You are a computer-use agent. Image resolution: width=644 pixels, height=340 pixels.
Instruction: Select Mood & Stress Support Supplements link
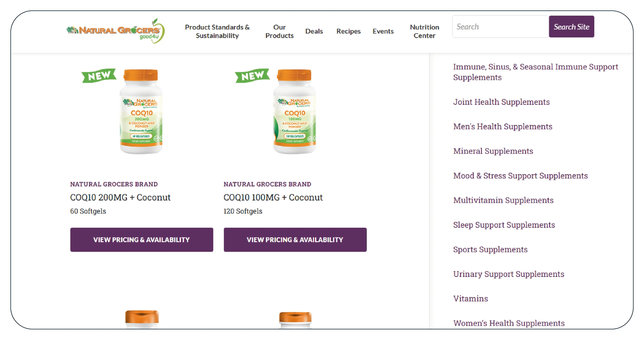coord(520,176)
